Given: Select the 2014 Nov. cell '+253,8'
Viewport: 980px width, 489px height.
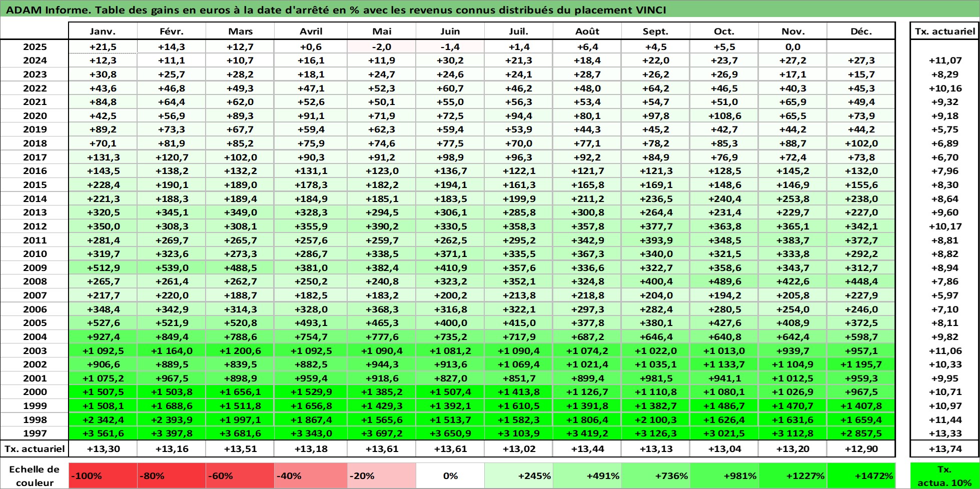Looking at the screenshot, I should (792, 198).
